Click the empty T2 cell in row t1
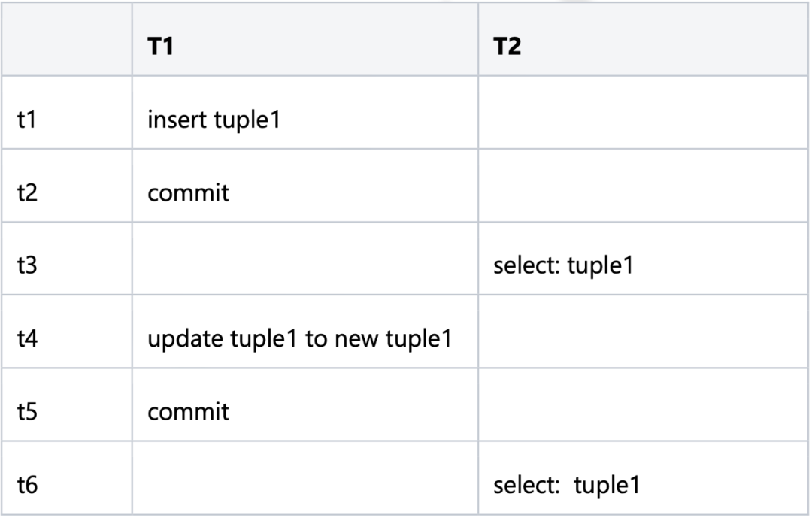 point(643,120)
